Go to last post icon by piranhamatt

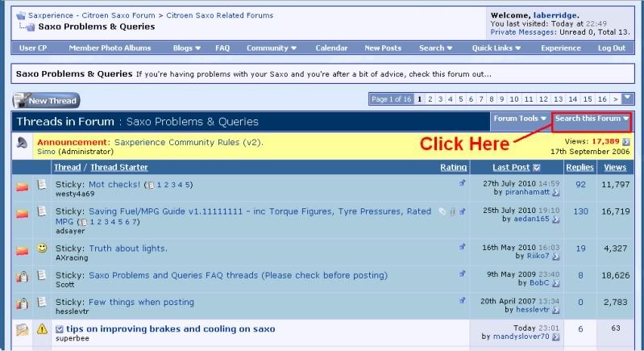point(555,193)
